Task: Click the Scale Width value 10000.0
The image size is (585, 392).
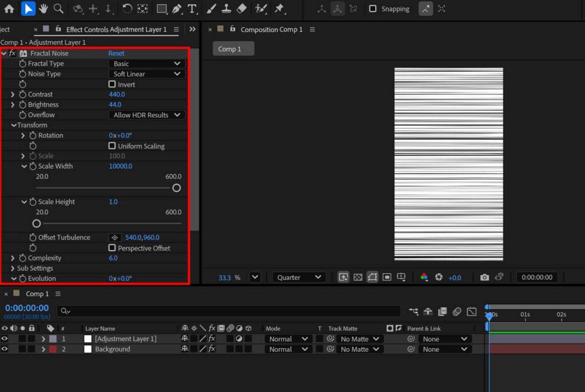Action: coord(121,166)
